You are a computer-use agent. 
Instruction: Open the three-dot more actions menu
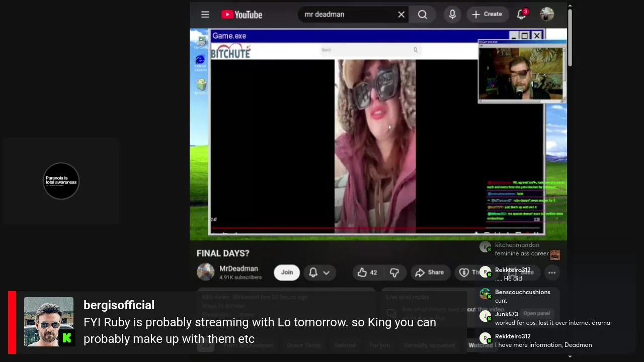552,273
